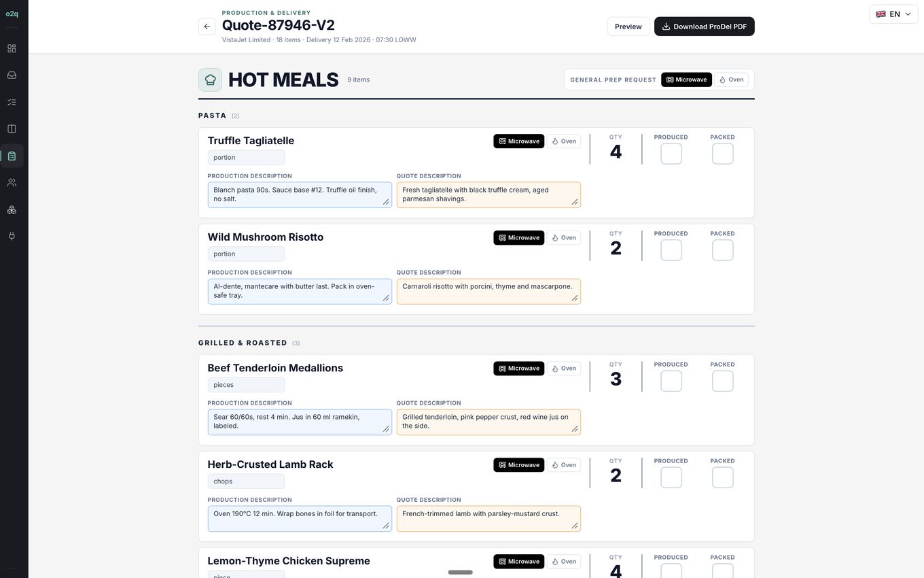Viewport: 924px width, 578px height.
Task: Open the EN language dropdown
Action: pos(893,14)
